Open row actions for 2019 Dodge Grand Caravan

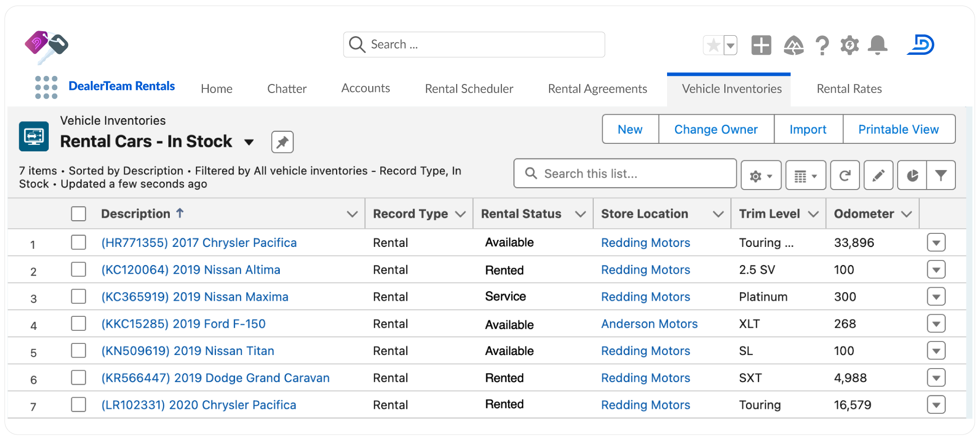pos(936,378)
